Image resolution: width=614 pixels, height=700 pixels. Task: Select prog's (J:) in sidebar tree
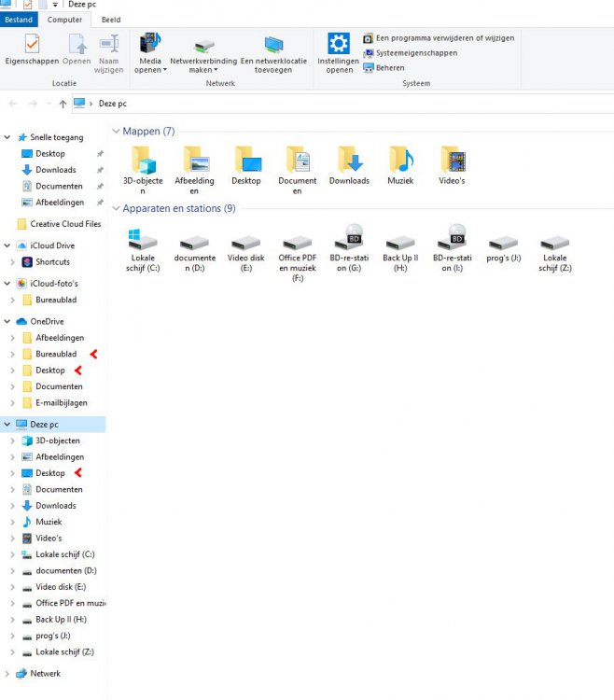52,636
